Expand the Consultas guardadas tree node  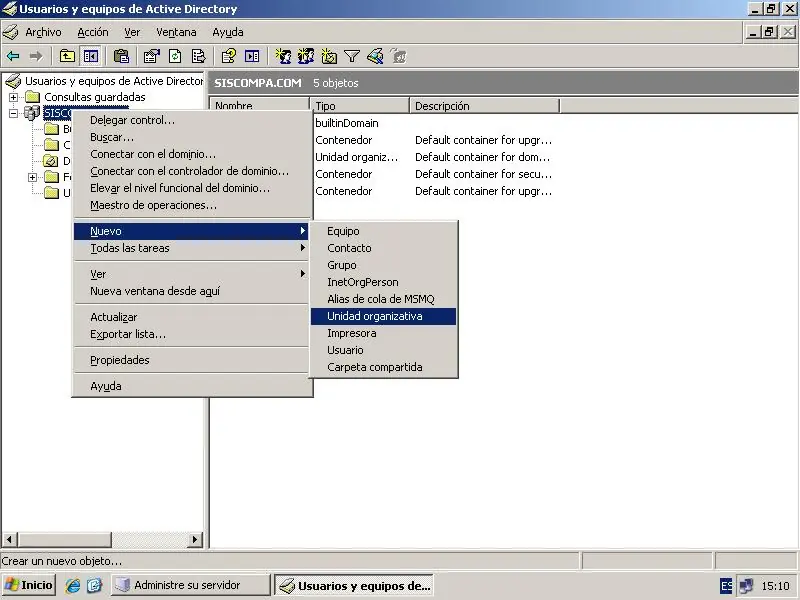[x=13, y=97]
